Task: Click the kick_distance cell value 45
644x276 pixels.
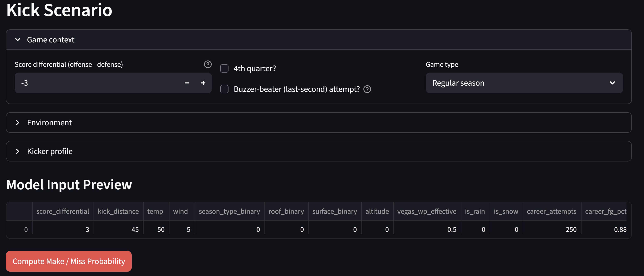Action: [x=118, y=229]
